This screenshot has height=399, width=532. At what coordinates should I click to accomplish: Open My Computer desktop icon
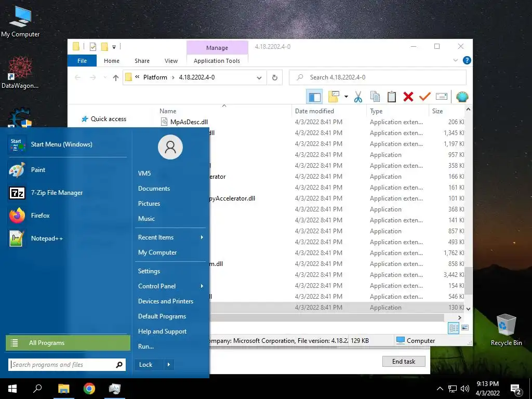click(x=20, y=21)
